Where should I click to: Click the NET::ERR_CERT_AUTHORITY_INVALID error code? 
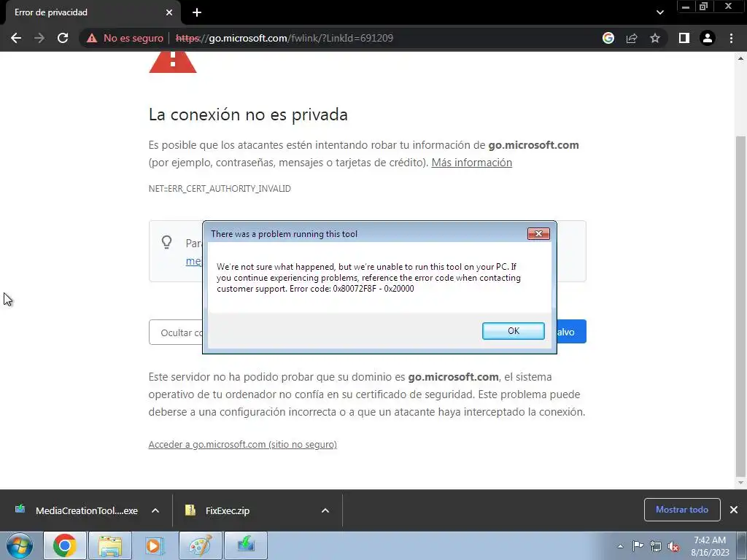click(x=220, y=189)
